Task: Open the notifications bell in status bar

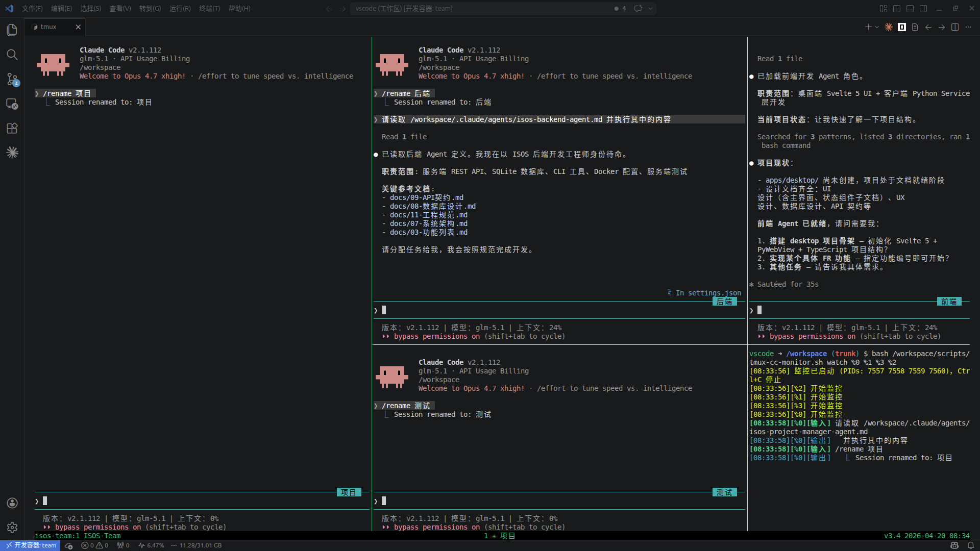Action: (x=971, y=545)
